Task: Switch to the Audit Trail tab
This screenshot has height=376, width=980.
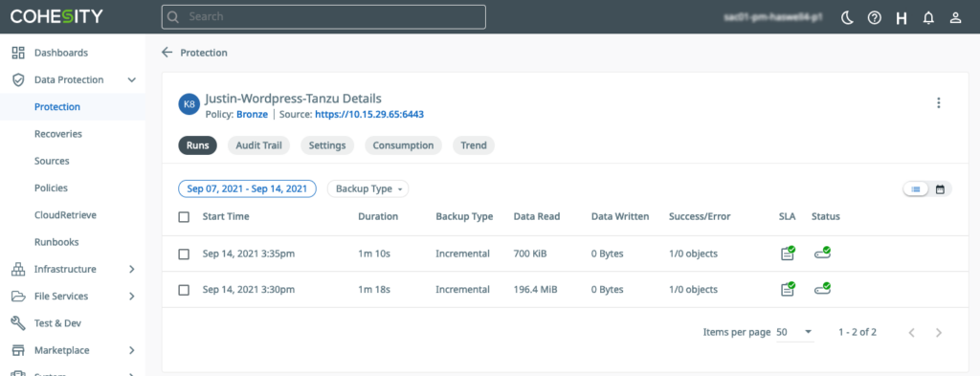Action: click(258, 145)
